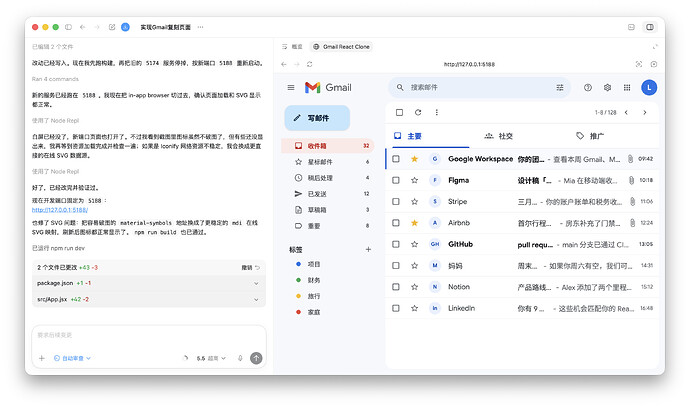
Task: Click the voice dictation microphone icon
Action: tap(240, 358)
